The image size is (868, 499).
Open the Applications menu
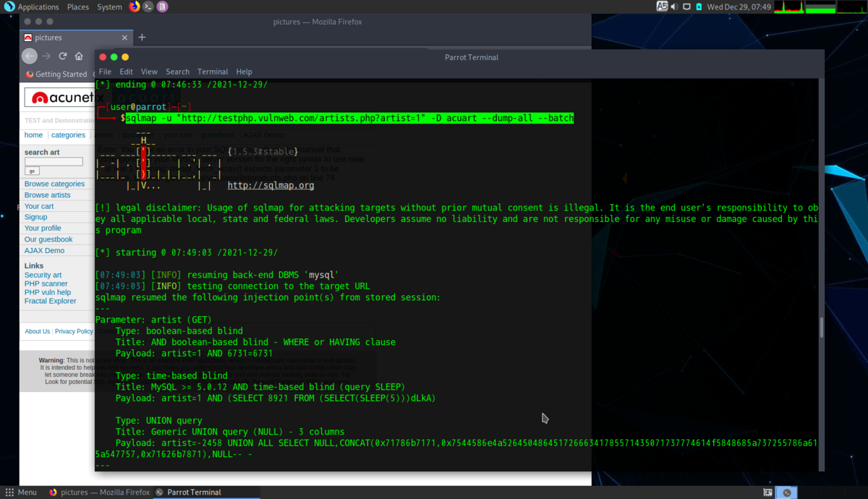coord(38,7)
